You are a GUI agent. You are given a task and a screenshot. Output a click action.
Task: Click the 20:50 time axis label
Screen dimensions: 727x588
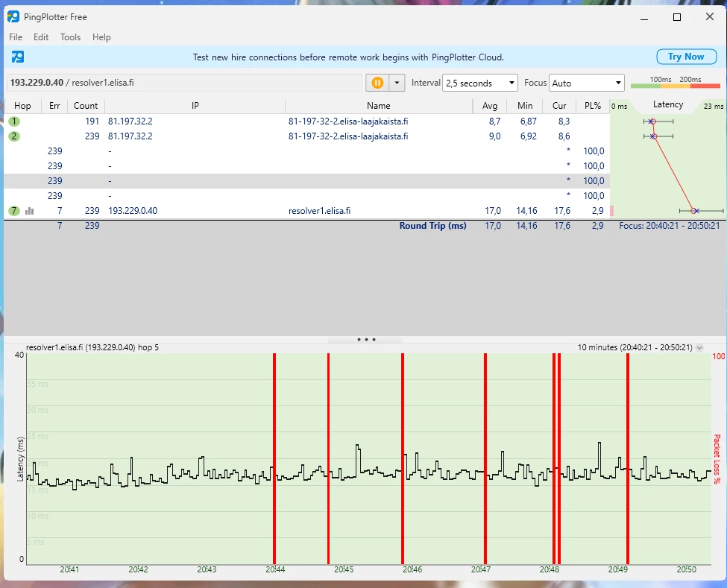[x=686, y=569]
